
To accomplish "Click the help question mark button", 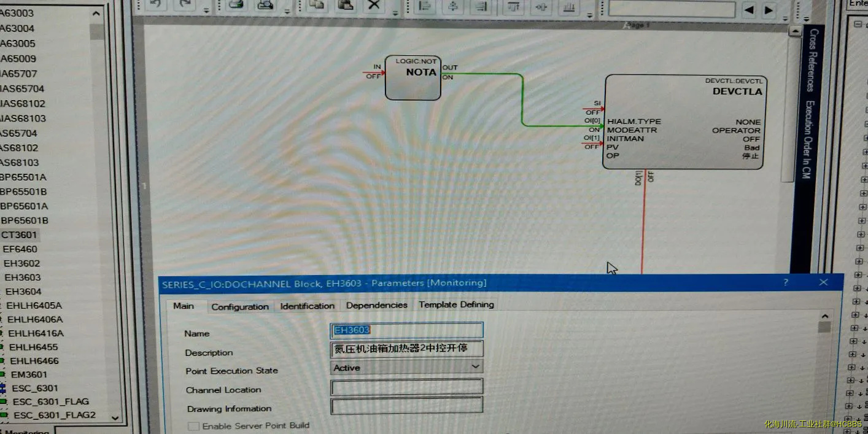I will click(786, 282).
